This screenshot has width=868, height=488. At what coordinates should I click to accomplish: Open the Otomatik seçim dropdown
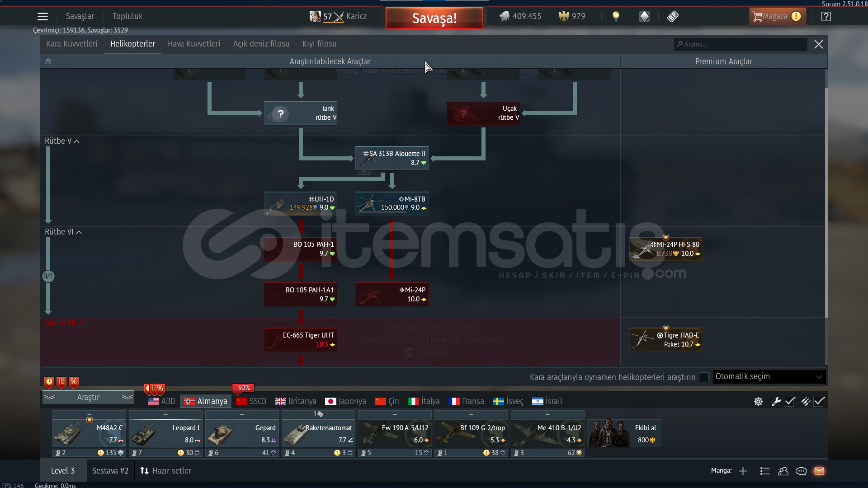pyautogui.click(x=769, y=377)
